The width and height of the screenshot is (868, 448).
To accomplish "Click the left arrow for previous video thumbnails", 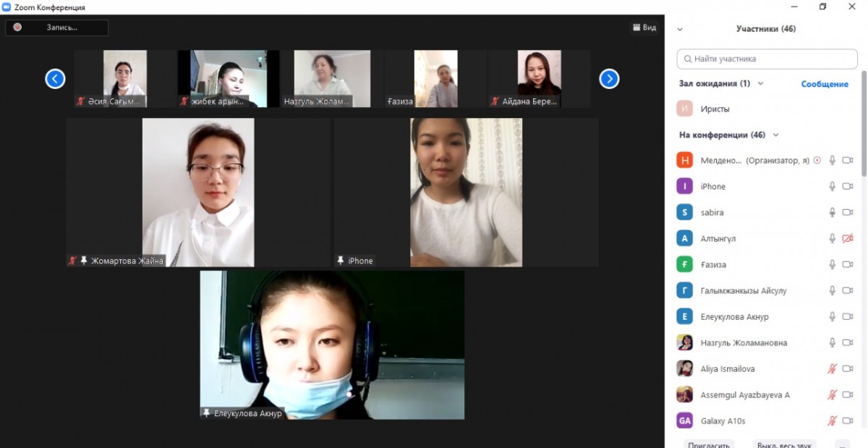I will coord(56,79).
